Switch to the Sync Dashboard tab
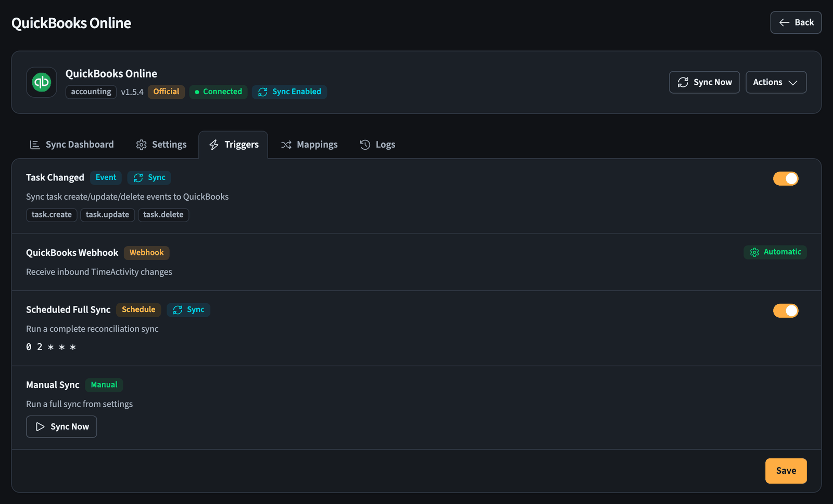Image resolution: width=833 pixels, height=504 pixels. (x=72, y=145)
